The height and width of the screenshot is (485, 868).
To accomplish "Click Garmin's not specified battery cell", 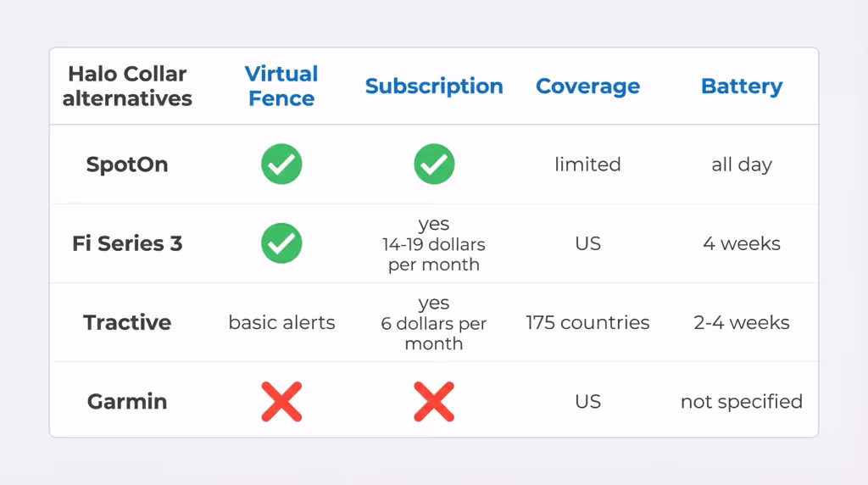I will 742,401.
